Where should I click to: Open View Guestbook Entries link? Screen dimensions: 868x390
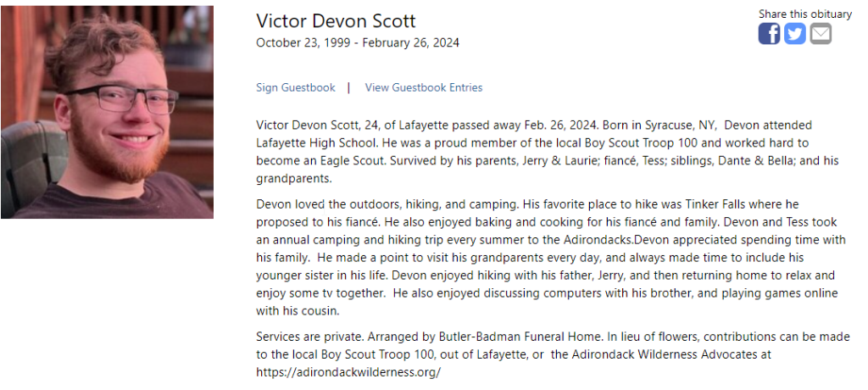click(423, 87)
